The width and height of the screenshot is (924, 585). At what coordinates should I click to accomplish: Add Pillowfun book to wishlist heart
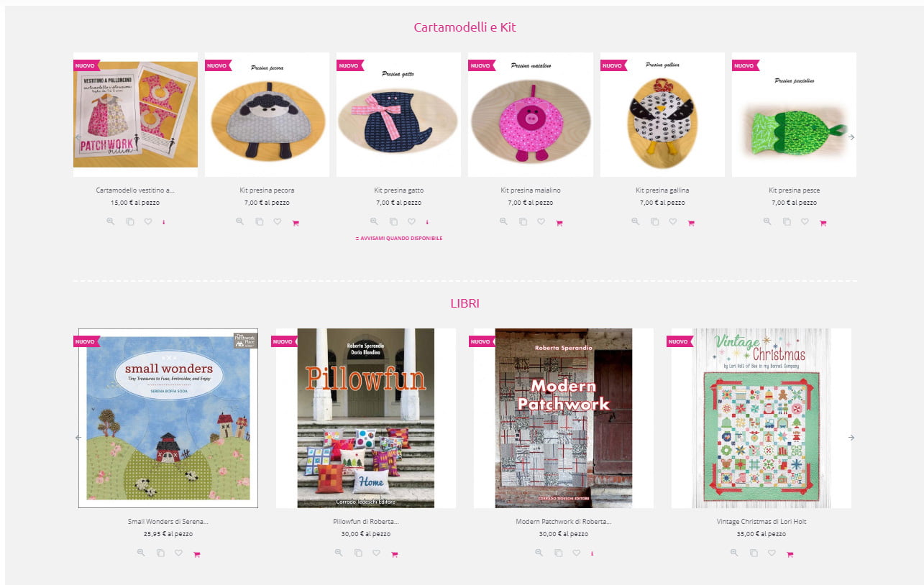[376, 553]
